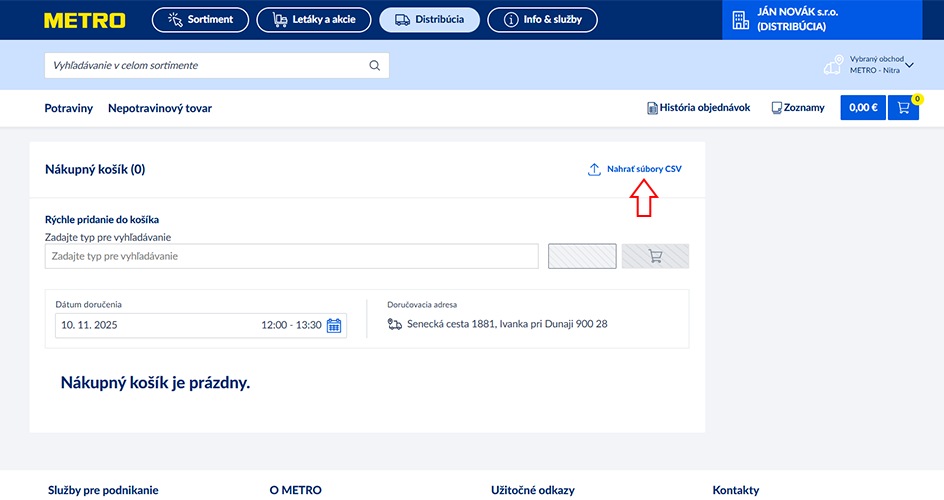Viewport: 944px width, 500px height.
Task: Click the METRO logo
Action: pos(85,20)
